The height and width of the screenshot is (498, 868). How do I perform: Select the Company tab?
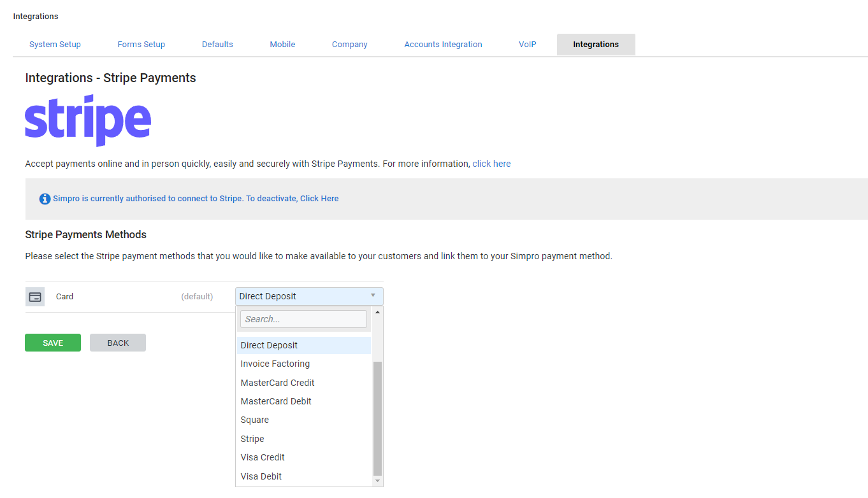(350, 45)
